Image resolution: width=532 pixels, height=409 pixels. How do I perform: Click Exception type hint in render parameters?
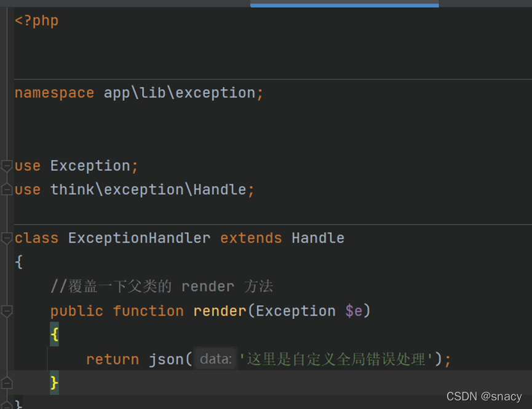pos(295,311)
